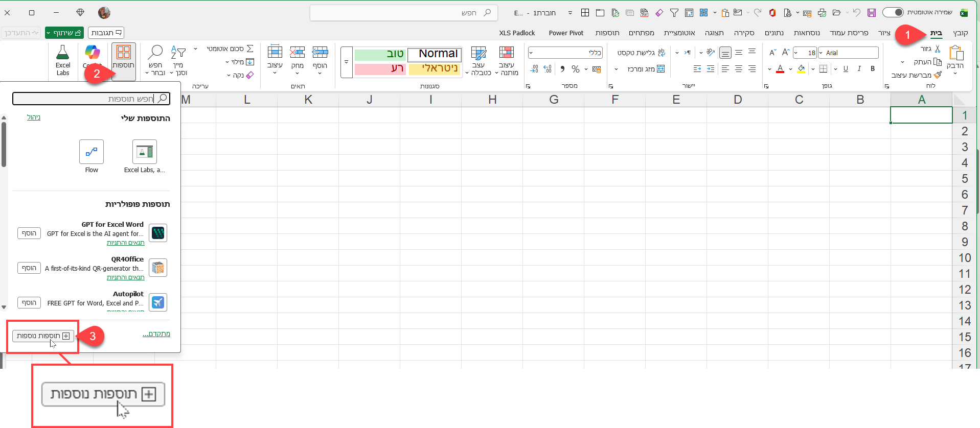This screenshot has height=428, width=980.
Task: Toggle Italic formatting in font group
Action: coord(859,68)
